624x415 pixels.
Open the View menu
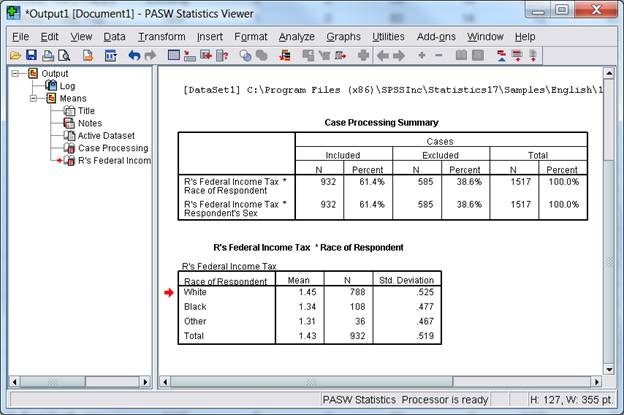[81, 37]
